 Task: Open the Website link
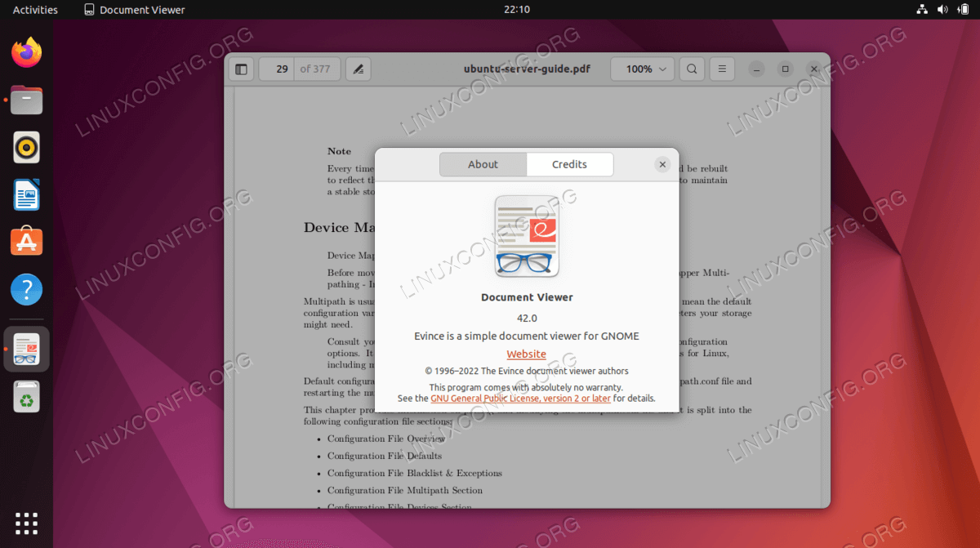[x=527, y=354]
